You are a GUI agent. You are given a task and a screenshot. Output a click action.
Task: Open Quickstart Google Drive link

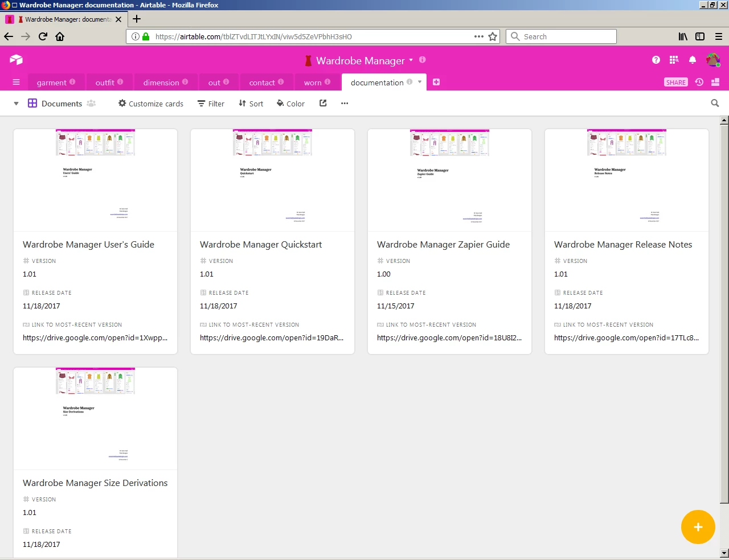pos(272,337)
